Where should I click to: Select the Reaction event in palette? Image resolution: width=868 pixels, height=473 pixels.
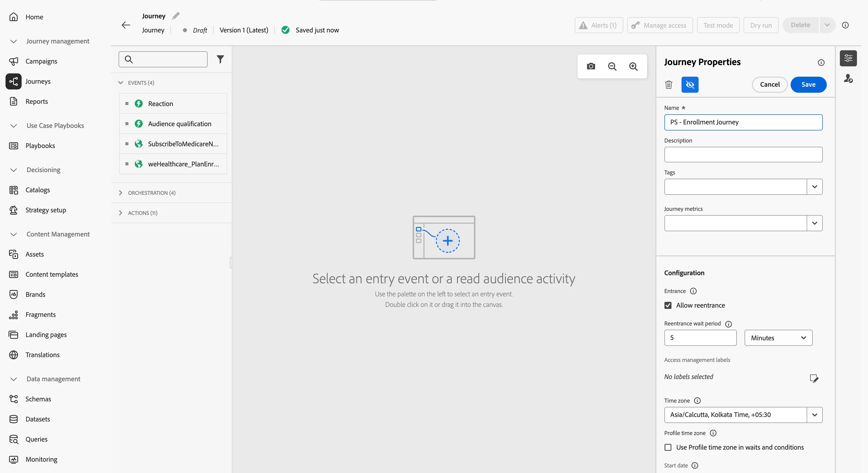pos(173,104)
